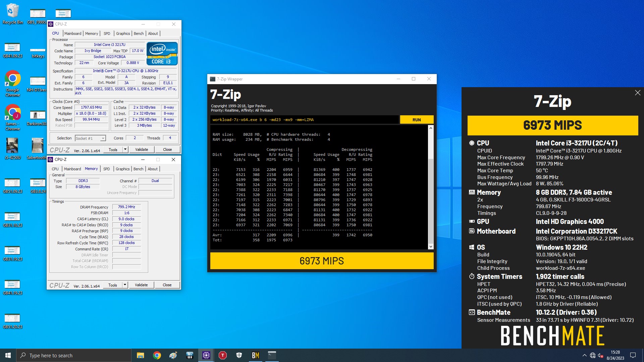Open the Windows Security shield taskbar icon
This screenshot has height=362, width=644.
pyautogui.click(x=239, y=355)
